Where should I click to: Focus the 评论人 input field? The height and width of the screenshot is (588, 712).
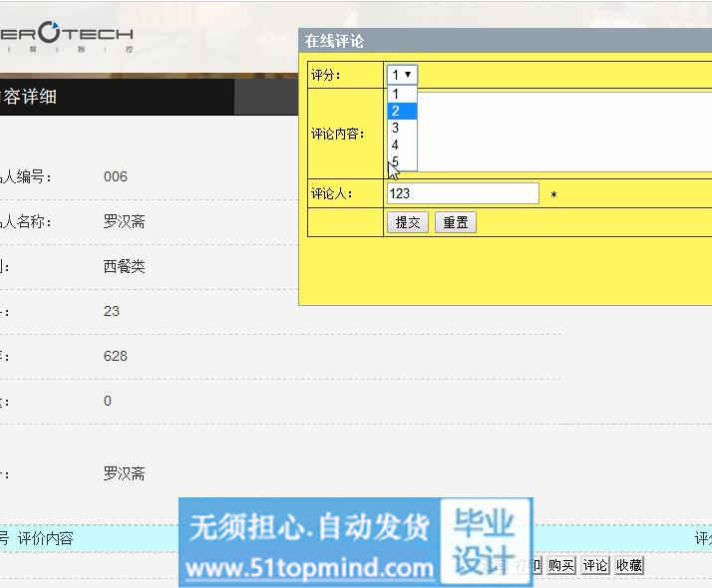point(462,193)
